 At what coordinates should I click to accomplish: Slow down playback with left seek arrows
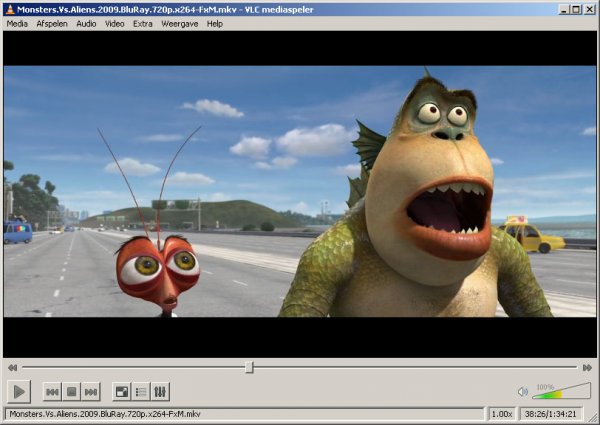coord(12,368)
